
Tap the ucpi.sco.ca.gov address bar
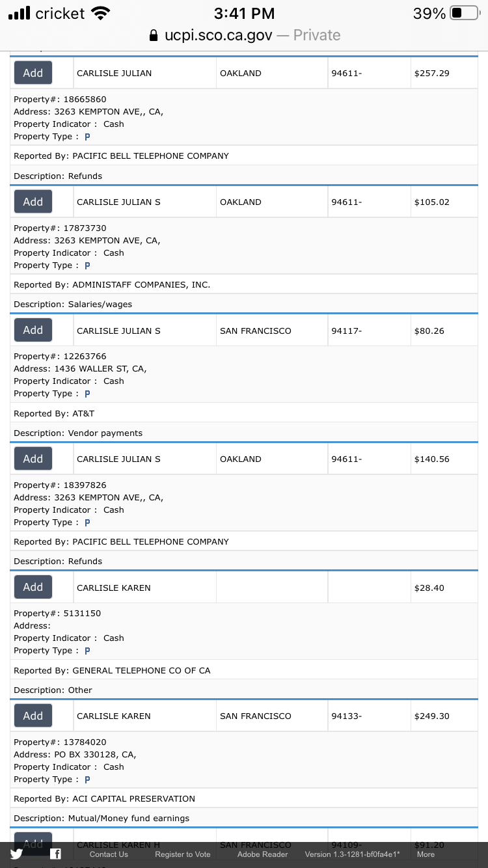pos(244,35)
